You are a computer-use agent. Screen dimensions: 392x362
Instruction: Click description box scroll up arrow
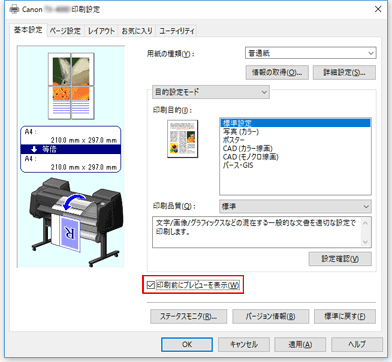(x=366, y=223)
